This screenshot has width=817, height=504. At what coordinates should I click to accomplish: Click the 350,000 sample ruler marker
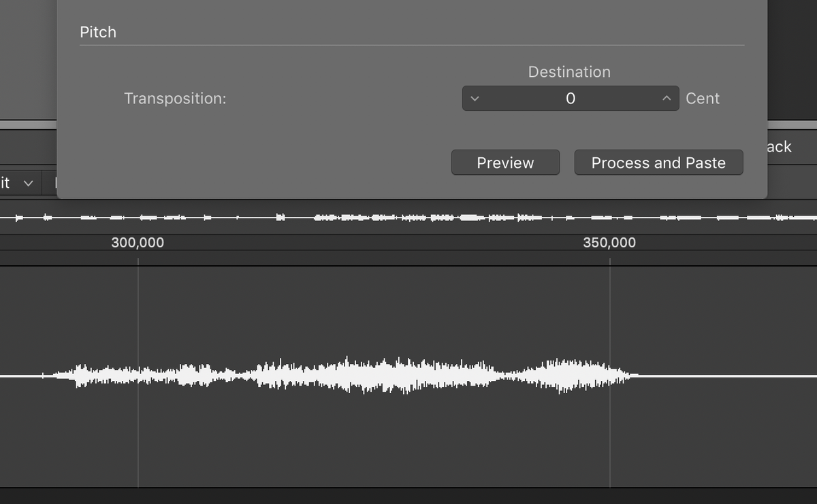611,242
